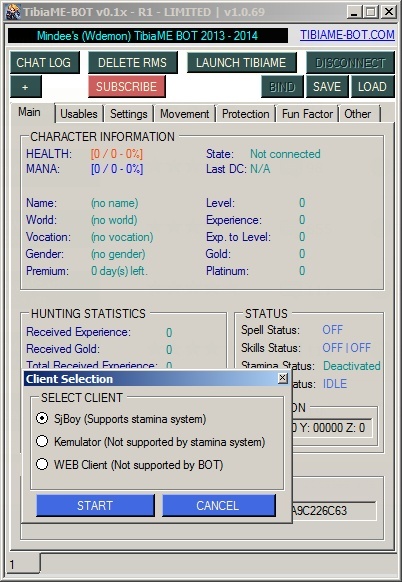This screenshot has height=582, width=402.
Task: Click the LOAD button
Action: pos(372,86)
